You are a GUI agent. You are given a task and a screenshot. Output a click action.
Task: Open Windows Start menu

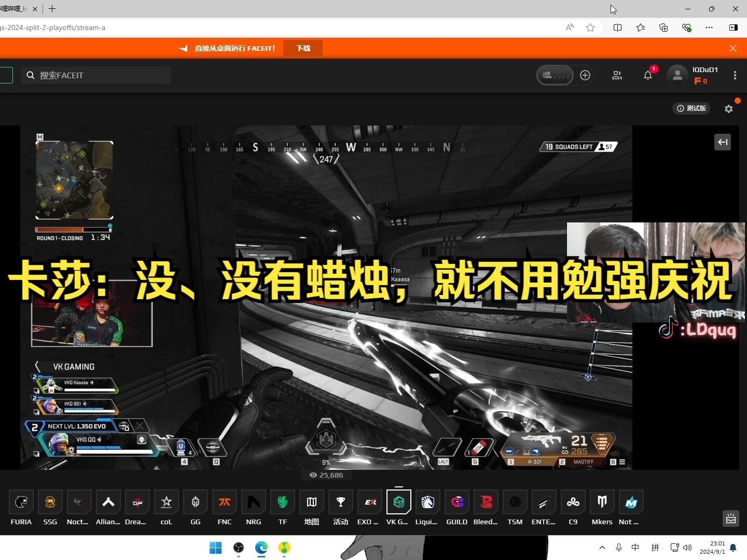click(x=215, y=548)
